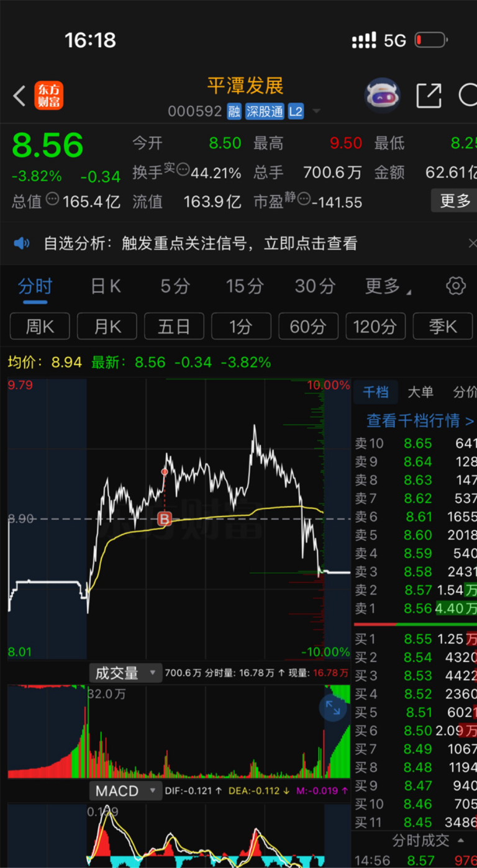
Task: Expand the stock code dropdown triangle
Action: coord(316,112)
